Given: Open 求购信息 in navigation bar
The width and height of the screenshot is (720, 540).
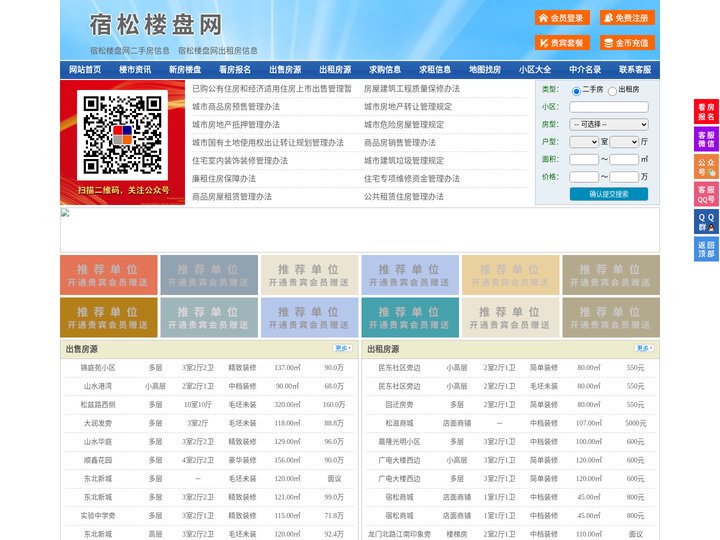Looking at the screenshot, I should (x=385, y=70).
